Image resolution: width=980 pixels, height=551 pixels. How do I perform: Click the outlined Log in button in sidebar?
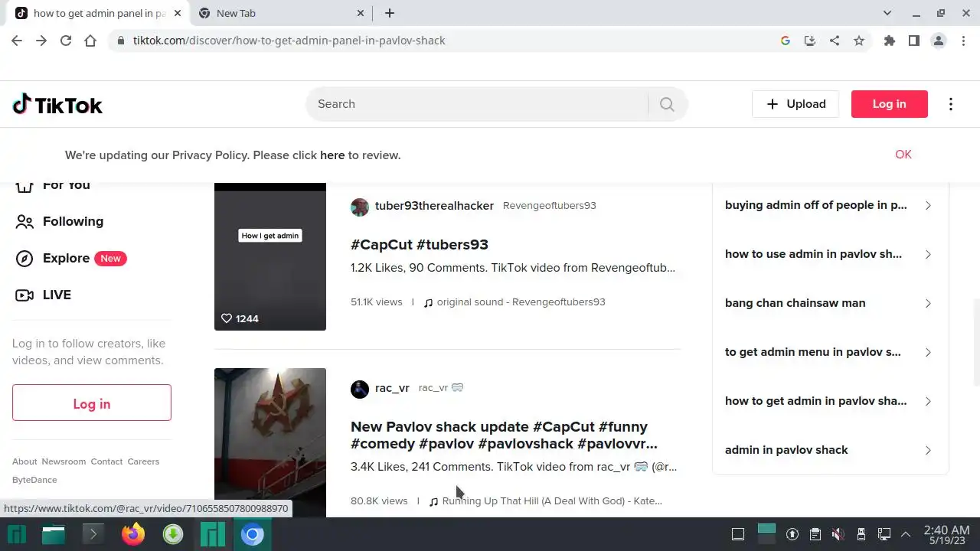coord(92,403)
